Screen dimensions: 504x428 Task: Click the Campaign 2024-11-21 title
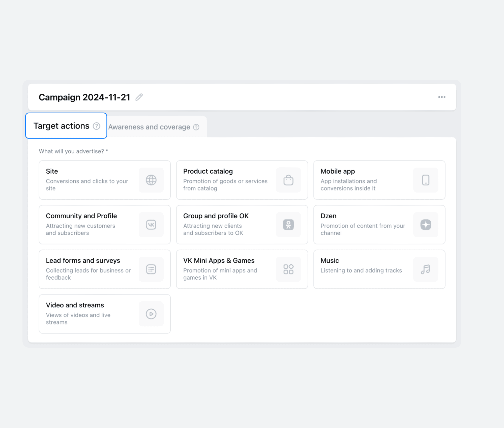pos(84,97)
